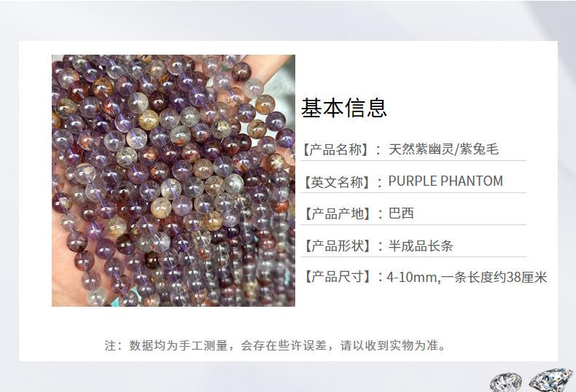This screenshot has height=392, width=576.
Task: Select the 产品形状 label
Action: pos(336,246)
